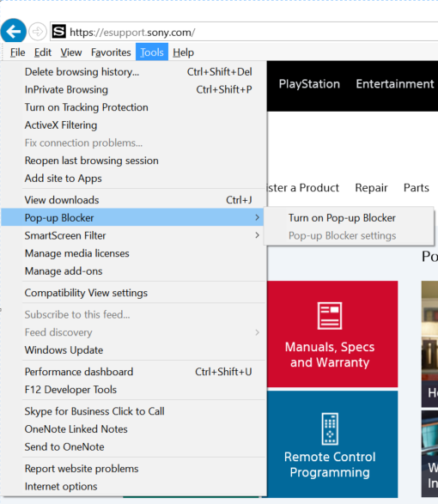Screen dimensions: 438x504
Task: Select Report website problems
Action: [133, 468]
